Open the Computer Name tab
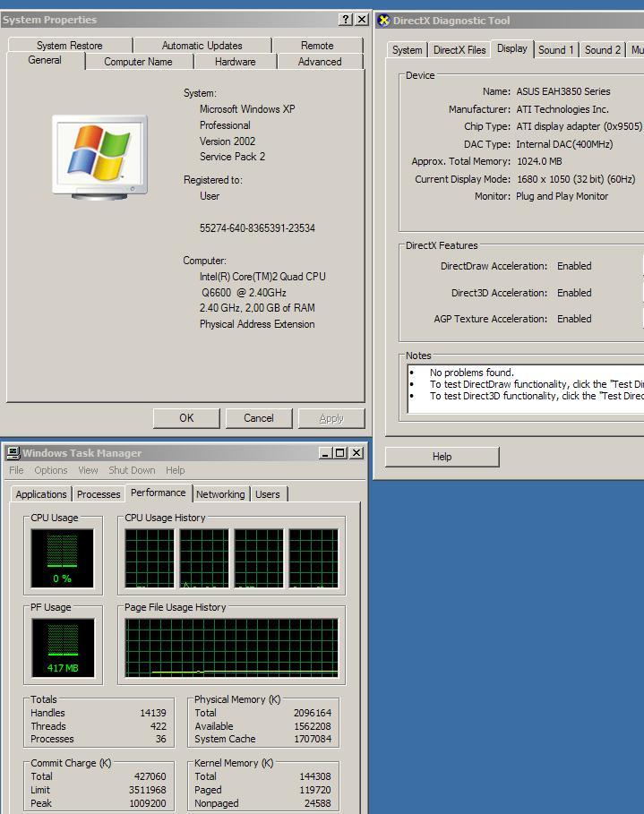The width and height of the screenshot is (644, 814). tap(138, 62)
